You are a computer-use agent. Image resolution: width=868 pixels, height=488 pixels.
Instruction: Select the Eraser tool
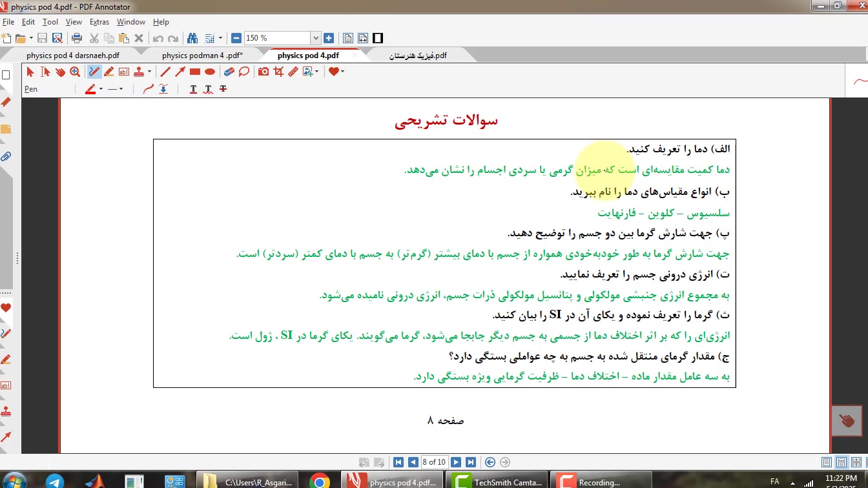(x=229, y=72)
